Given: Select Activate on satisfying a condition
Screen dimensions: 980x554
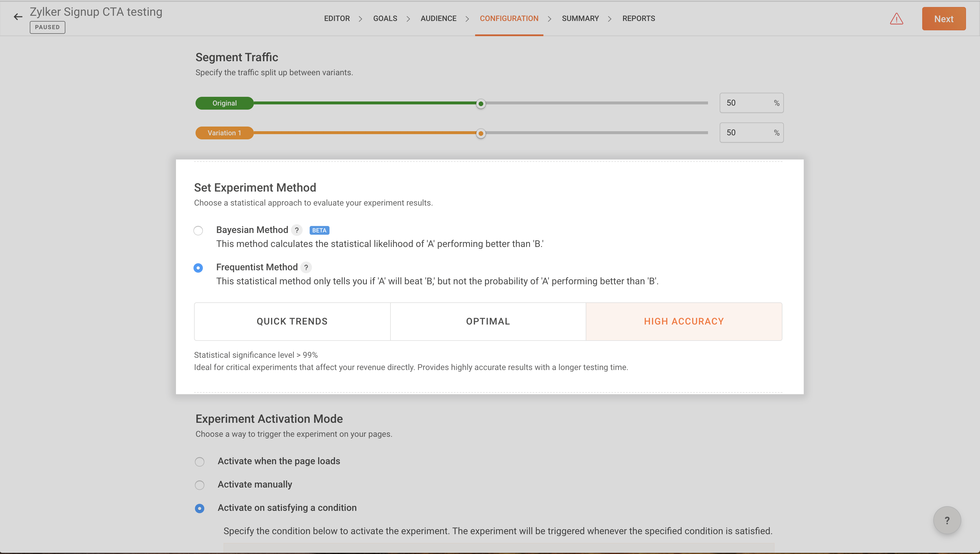Looking at the screenshot, I should pyautogui.click(x=200, y=508).
